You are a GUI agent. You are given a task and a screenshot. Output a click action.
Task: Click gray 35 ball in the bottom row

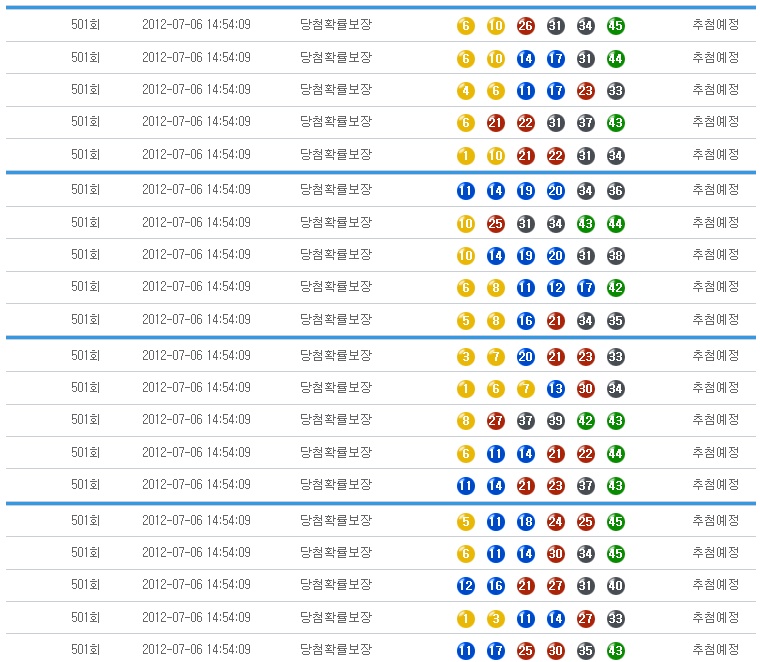click(x=585, y=651)
